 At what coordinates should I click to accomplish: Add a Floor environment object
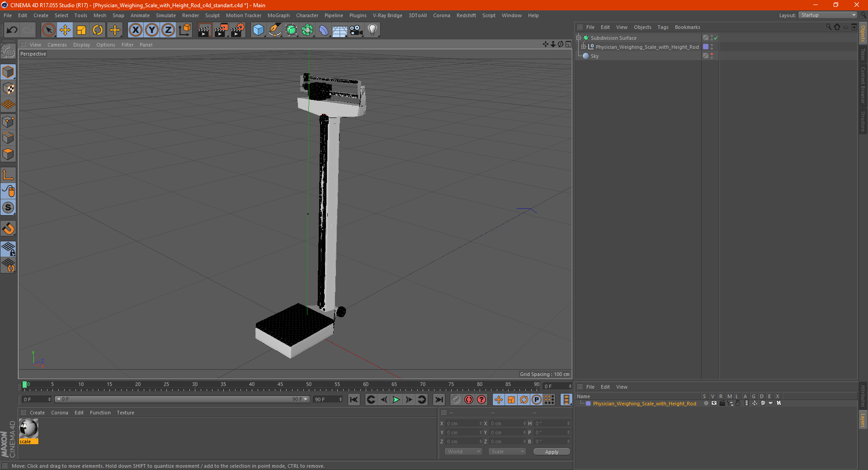(x=340, y=30)
